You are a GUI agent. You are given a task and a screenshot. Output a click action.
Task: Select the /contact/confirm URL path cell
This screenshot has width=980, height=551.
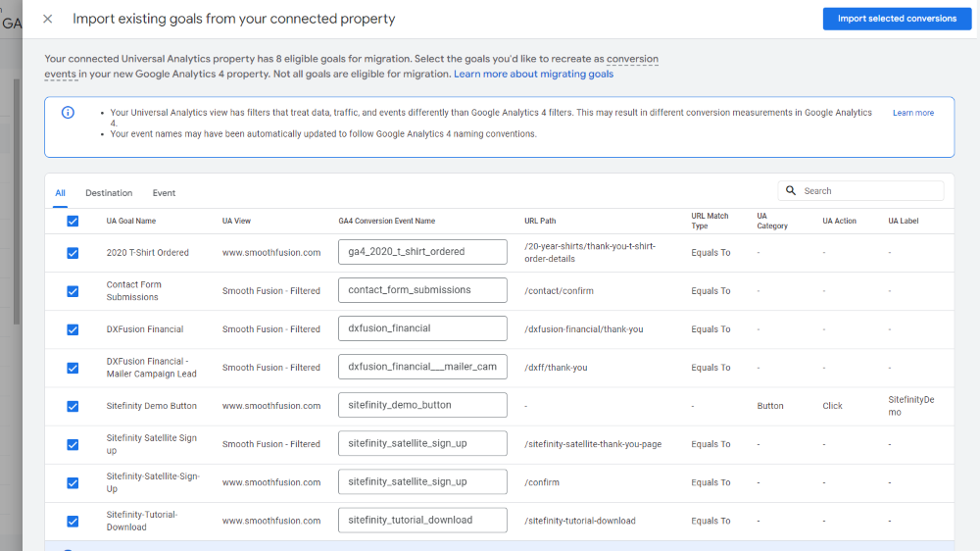(559, 291)
